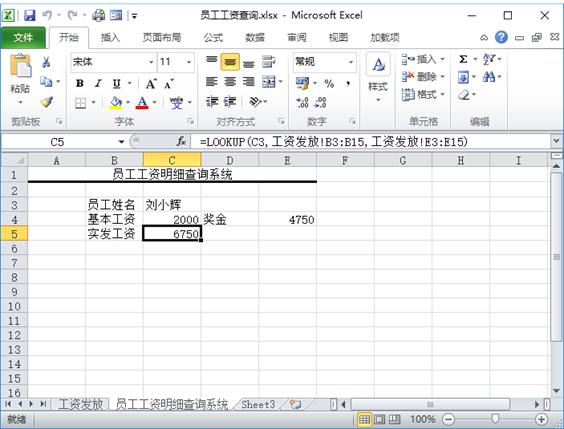Image resolution: width=564 pixels, height=429 pixels.
Task: Click the text Orientation icon
Action: pos(255,102)
